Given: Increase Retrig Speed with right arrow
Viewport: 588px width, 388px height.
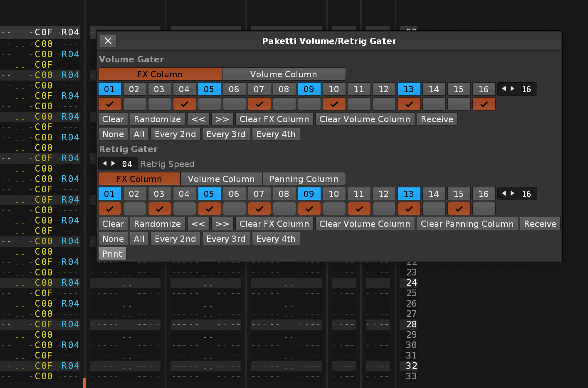Looking at the screenshot, I should (x=113, y=164).
